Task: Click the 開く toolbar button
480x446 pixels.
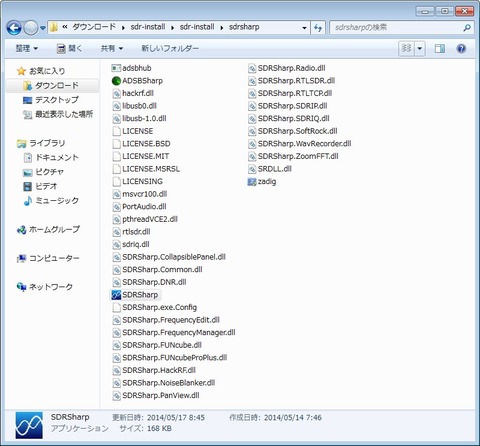Action: [x=69, y=49]
